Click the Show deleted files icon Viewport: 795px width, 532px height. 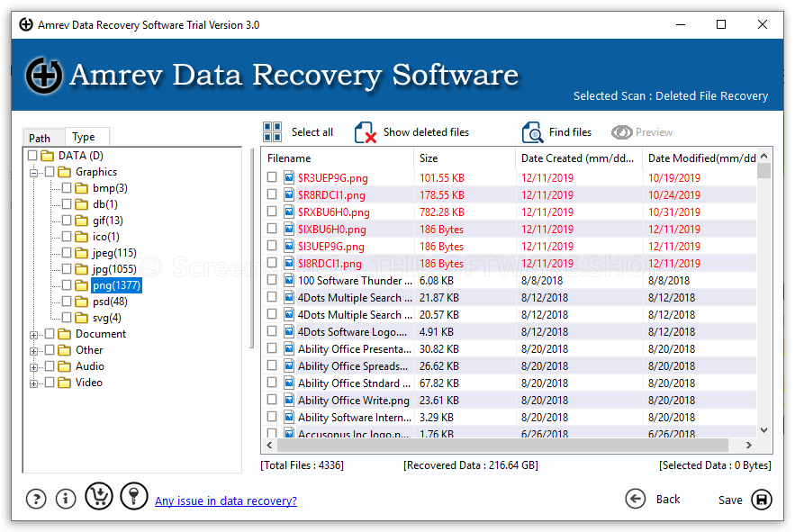pos(363,131)
